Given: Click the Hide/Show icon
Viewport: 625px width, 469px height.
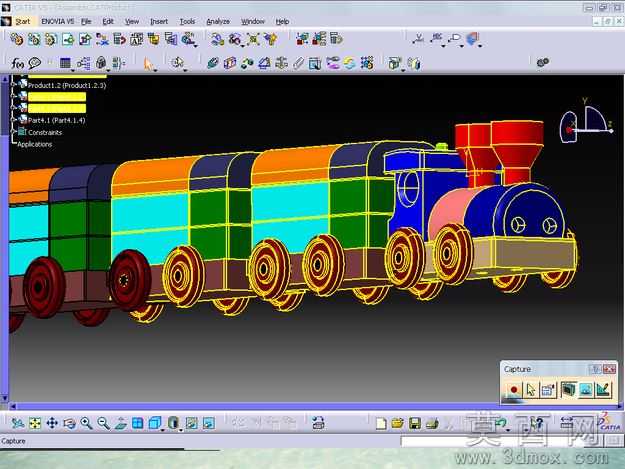Looking at the screenshot, I should tap(192, 423).
